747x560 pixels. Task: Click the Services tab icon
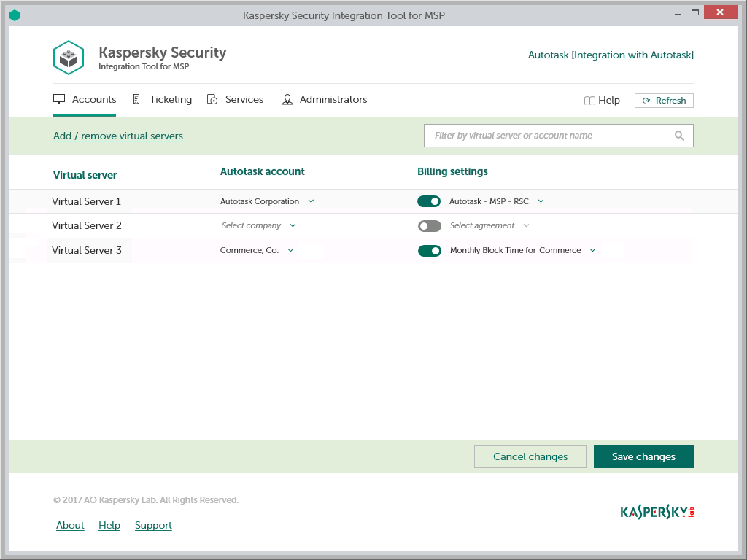tap(212, 100)
